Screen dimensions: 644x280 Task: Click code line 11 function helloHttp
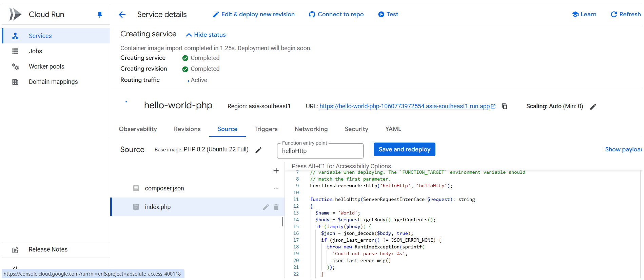(x=392, y=199)
